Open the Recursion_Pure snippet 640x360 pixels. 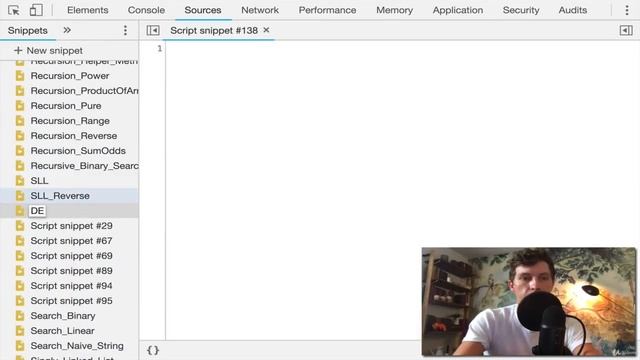(66, 106)
